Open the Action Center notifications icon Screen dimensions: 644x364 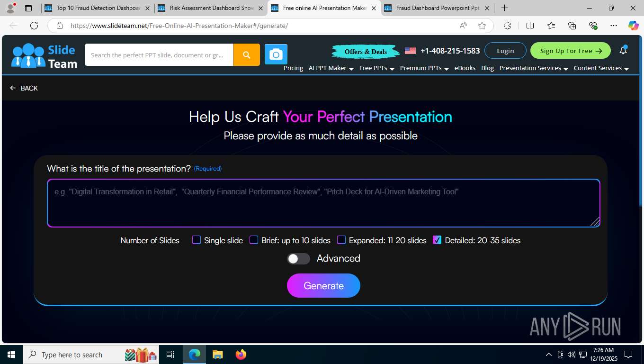(x=628, y=355)
